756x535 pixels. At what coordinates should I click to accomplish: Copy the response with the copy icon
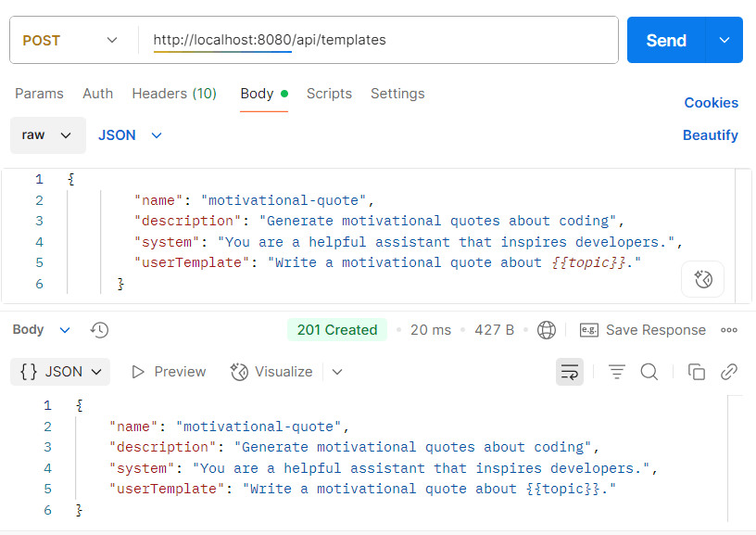tap(696, 372)
